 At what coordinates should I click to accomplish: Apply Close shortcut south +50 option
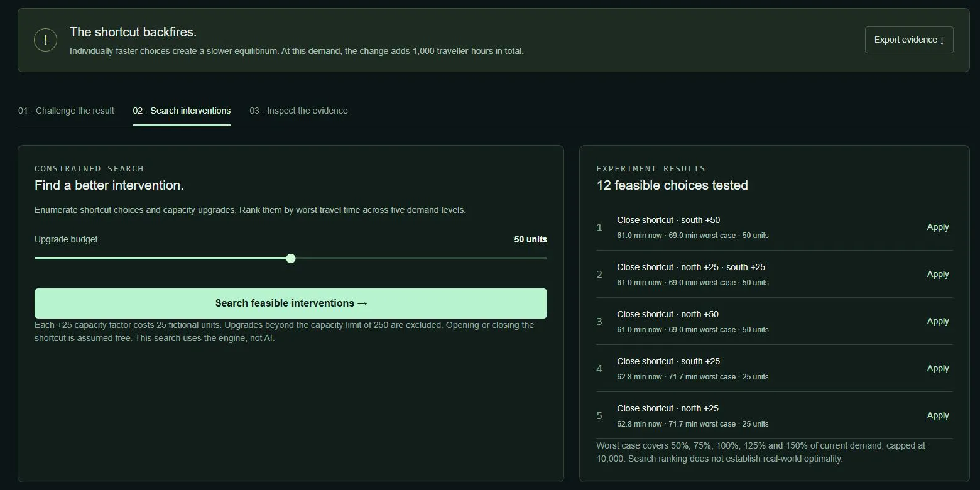coord(938,227)
